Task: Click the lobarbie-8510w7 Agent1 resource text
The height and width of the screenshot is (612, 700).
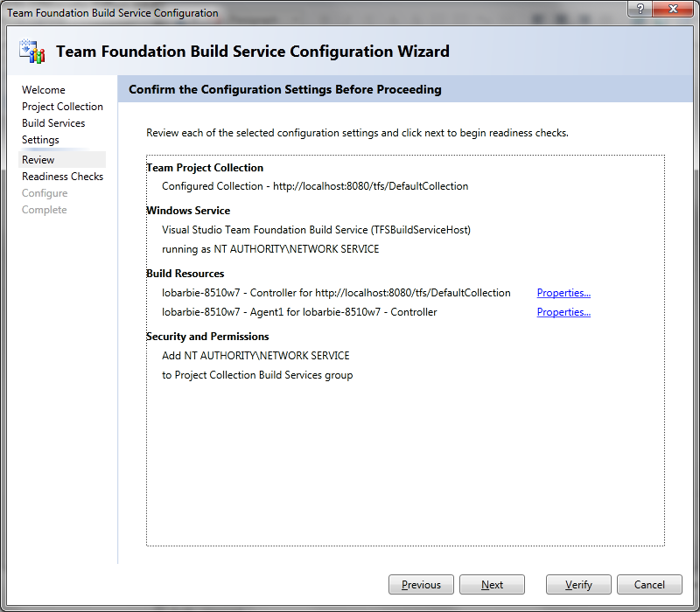Action: [299, 312]
